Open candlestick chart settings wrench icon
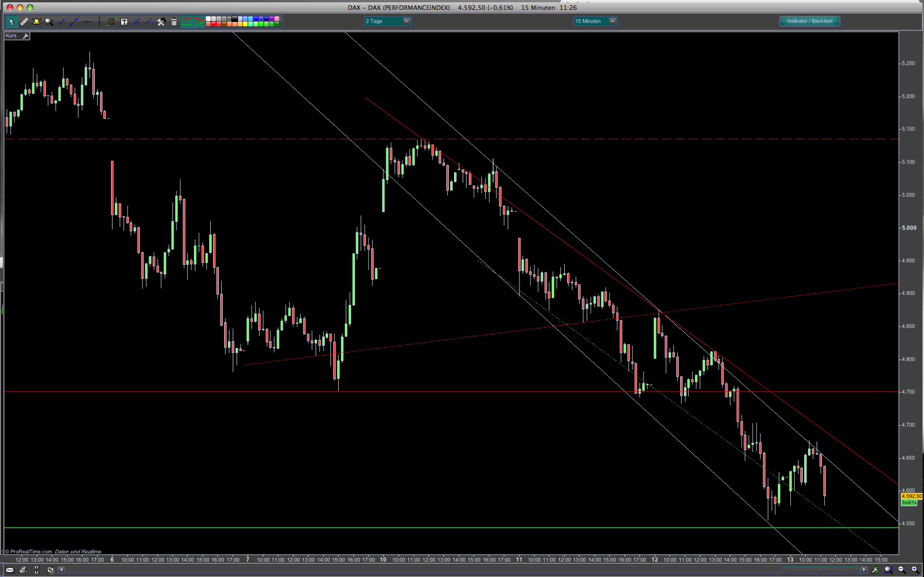This screenshot has width=924, height=577. 874,570
